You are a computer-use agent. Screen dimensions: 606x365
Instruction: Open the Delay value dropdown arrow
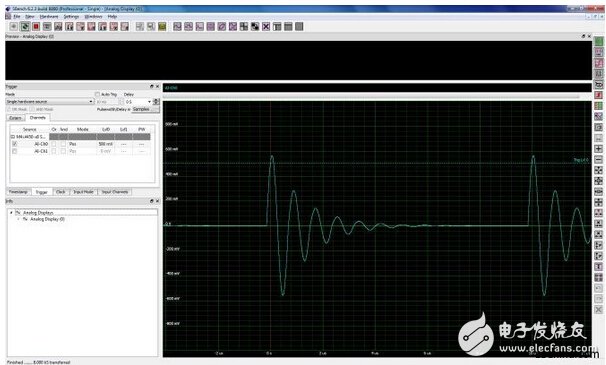pos(150,101)
